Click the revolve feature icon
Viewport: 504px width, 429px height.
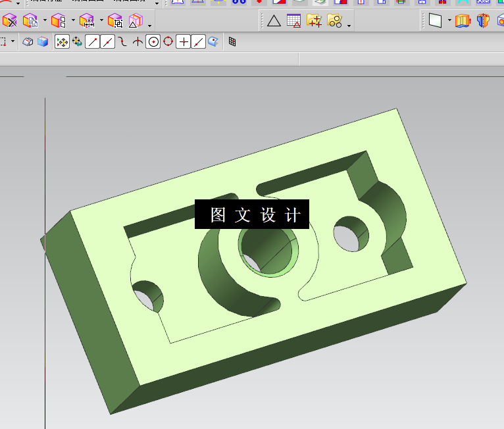point(483,21)
